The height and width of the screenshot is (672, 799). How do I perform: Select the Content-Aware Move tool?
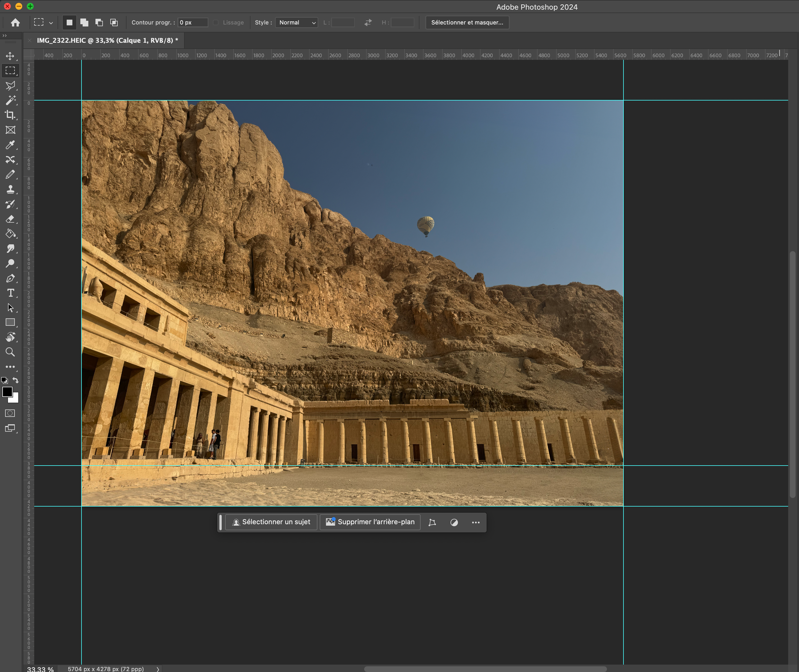pos(10,160)
